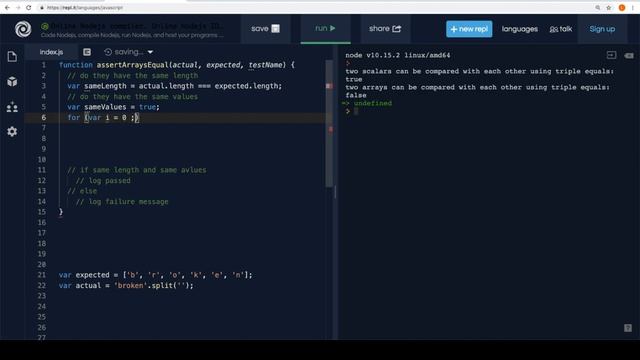Click the share export arrow icon
This screenshot has height=360, width=640.
pyautogui.click(x=397, y=29)
